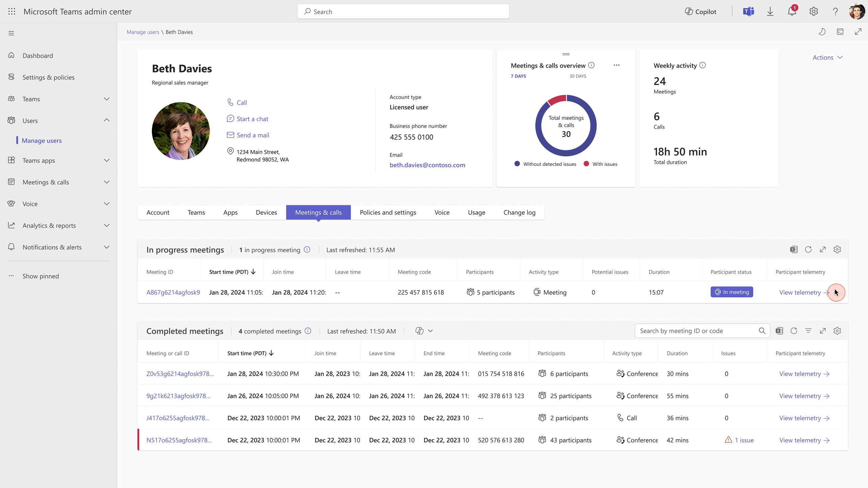Open the settings gear in top bar
868x488 pixels.
pyautogui.click(x=813, y=11)
